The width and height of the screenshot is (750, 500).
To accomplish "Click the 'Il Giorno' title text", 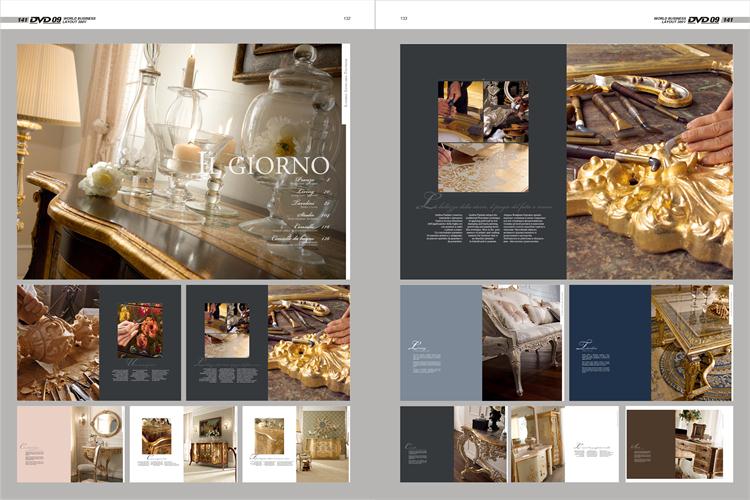I will point(264,164).
